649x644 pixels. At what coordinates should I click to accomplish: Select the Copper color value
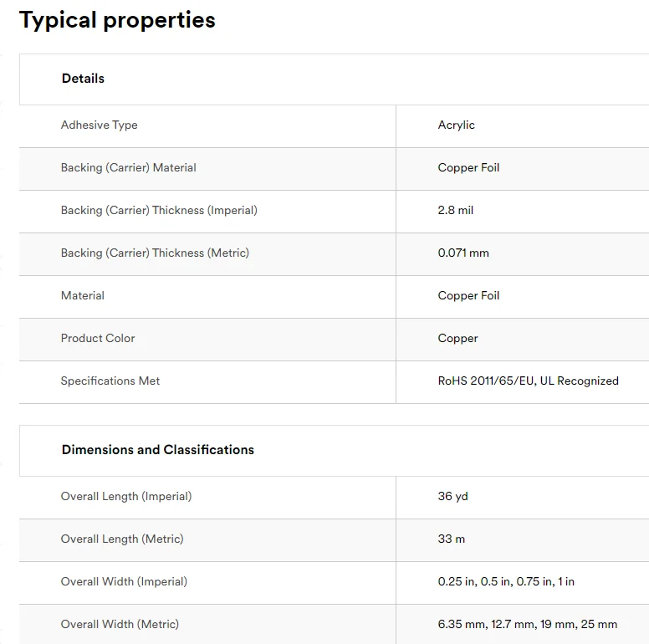(457, 339)
